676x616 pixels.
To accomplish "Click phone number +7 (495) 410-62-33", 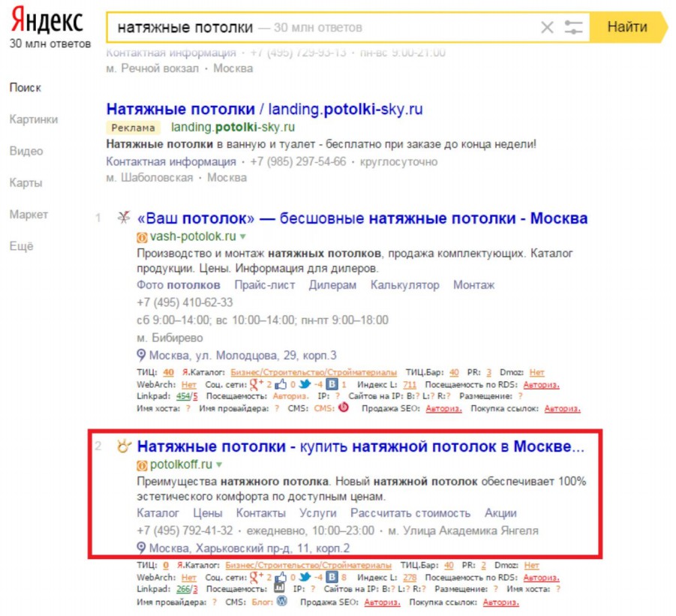I will (185, 302).
